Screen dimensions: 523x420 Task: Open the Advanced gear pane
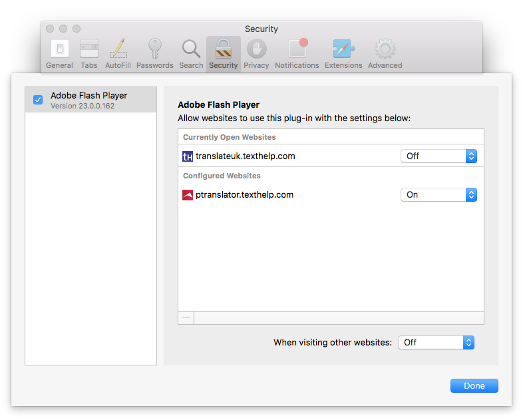tap(385, 54)
